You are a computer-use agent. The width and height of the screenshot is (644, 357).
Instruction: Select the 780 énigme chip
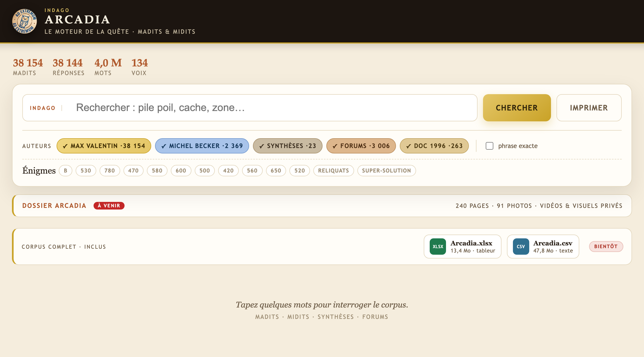pos(110,171)
